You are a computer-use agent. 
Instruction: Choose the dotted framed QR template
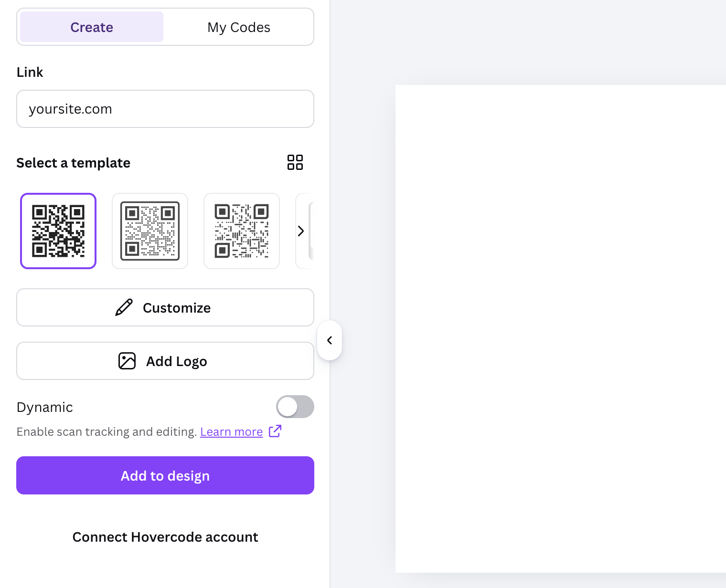[x=150, y=231]
